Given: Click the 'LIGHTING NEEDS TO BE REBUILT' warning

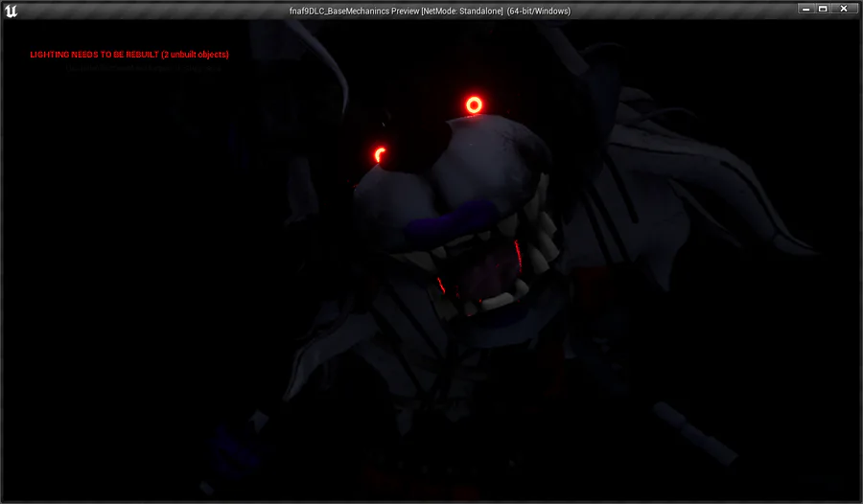Looking at the screenshot, I should pyautogui.click(x=129, y=55).
